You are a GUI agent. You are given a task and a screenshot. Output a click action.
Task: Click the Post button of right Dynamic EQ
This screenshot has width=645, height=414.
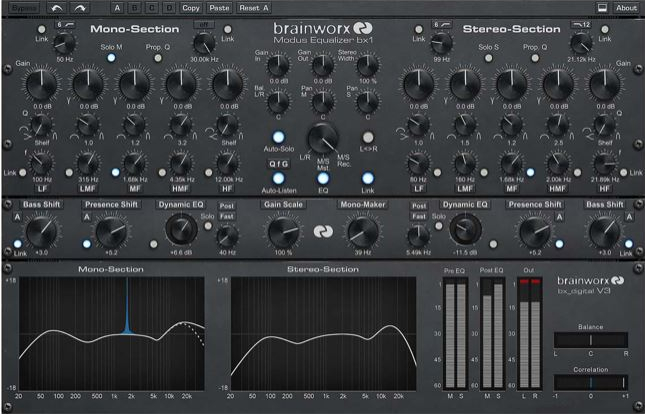click(419, 206)
